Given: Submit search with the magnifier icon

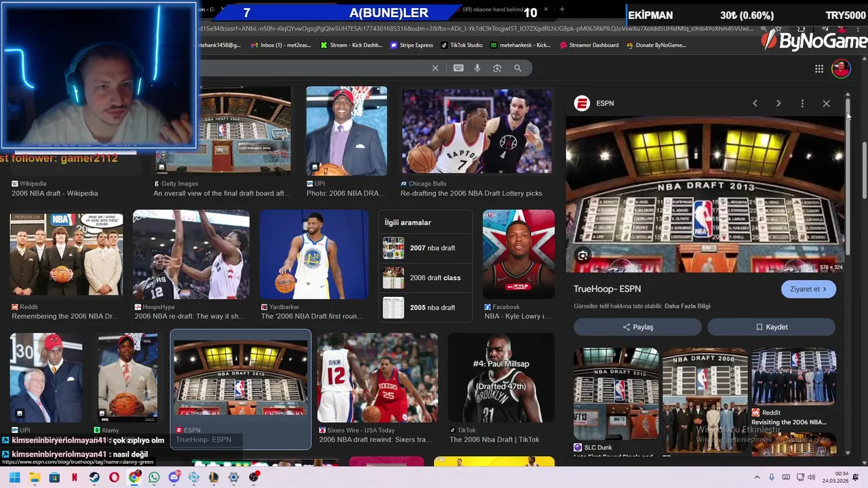Looking at the screenshot, I should tap(518, 68).
